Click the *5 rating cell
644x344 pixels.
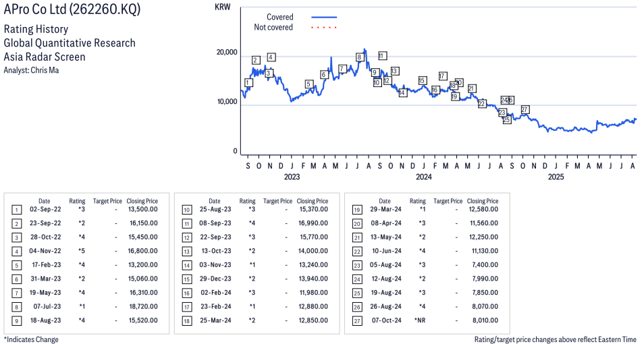pyautogui.click(x=82, y=251)
